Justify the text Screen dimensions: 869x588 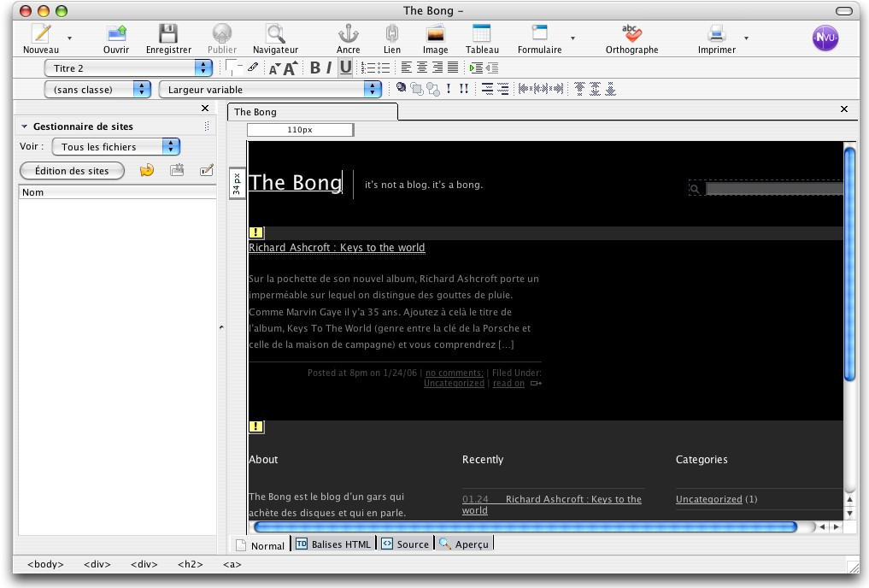453,68
